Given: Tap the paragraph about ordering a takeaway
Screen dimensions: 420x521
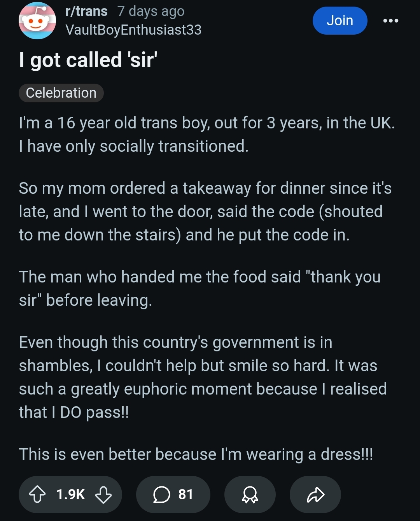Looking at the screenshot, I should (x=205, y=212).
